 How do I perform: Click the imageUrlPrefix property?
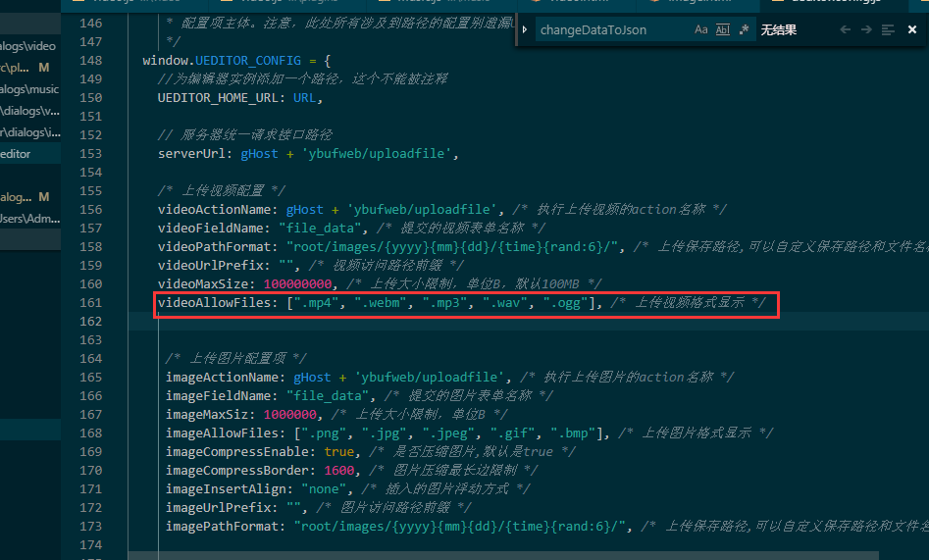point(218,507)
